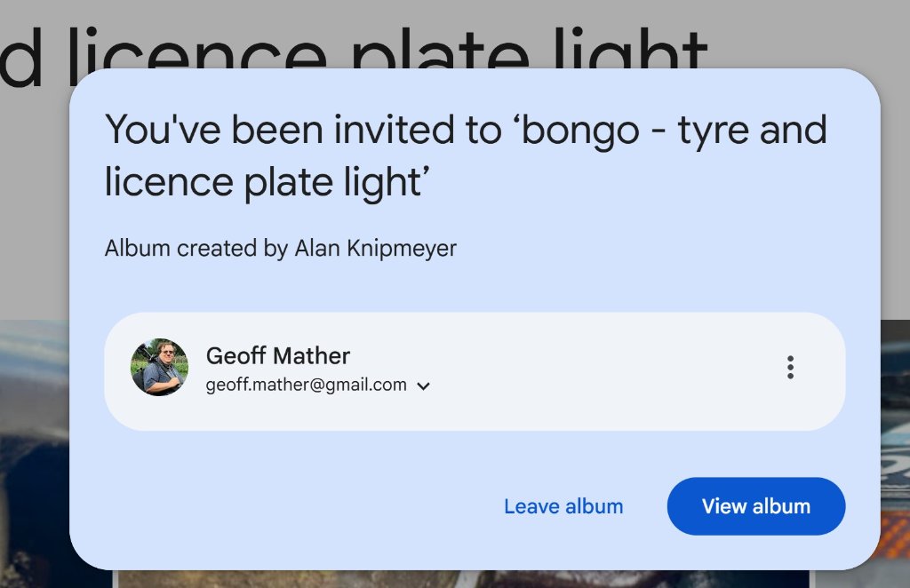This screenshot has height=588, width=910.
Task: Click the name 'Alan Knipmeyer' in the subtitle
Action: [375, 248]
